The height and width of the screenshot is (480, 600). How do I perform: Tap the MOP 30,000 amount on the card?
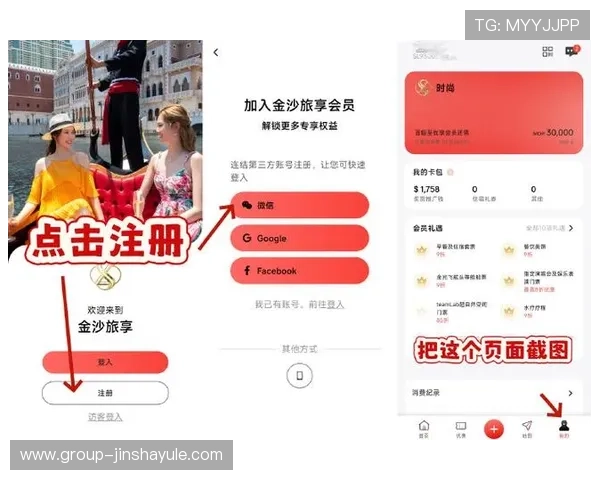(x=553, y=132)
